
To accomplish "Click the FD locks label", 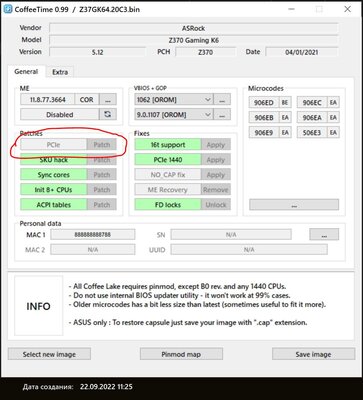I will (168, 205).
